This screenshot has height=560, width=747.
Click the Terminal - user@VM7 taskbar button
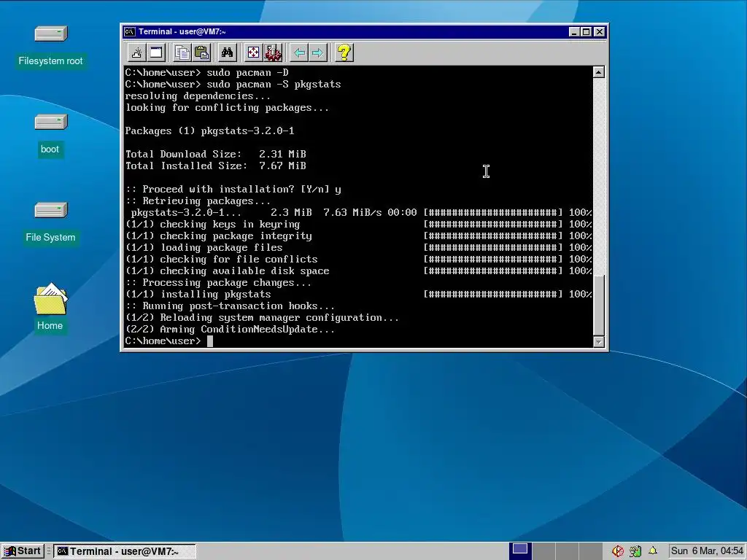tap(124, 551)
